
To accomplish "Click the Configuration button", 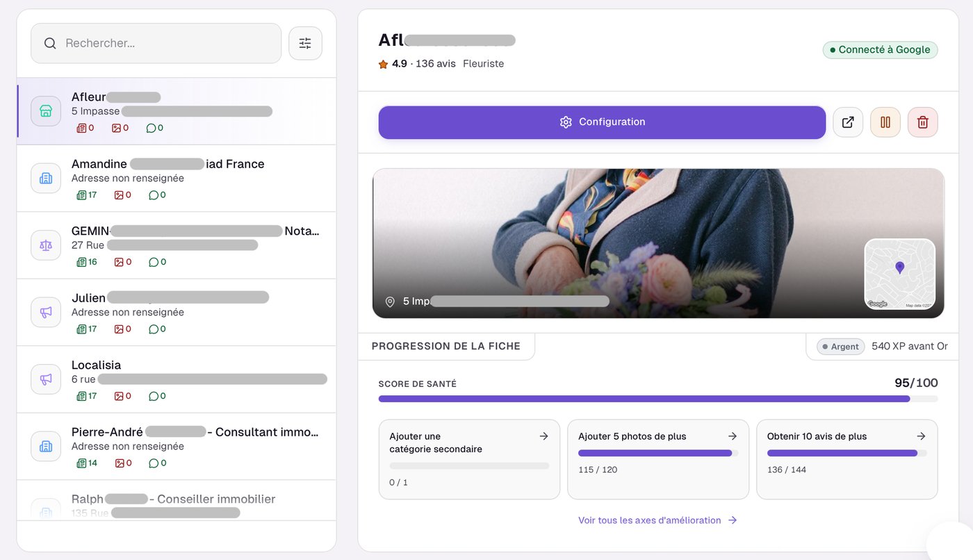I will [602, 122].
